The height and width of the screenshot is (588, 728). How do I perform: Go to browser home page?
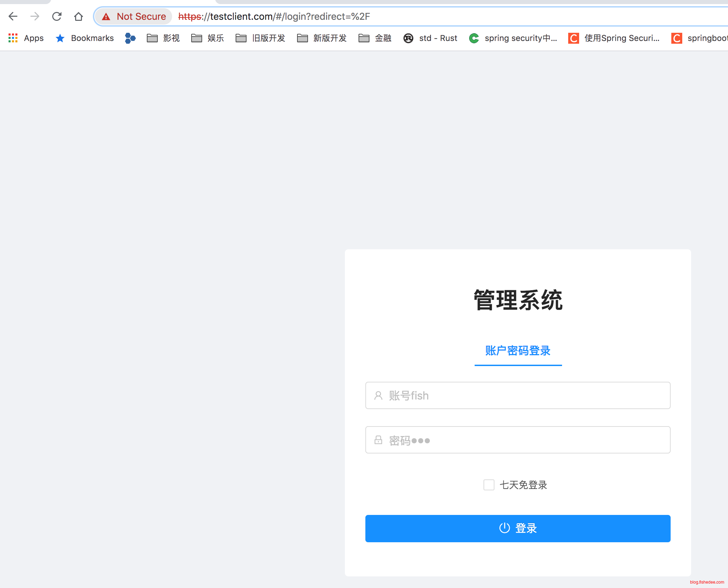click(79, 16)
